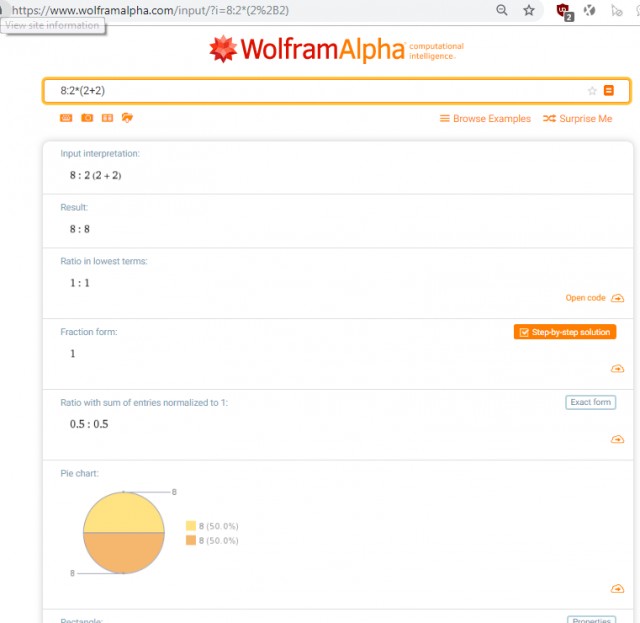Open Browse Examples
This screenshot has width=640, height=623.
coord(485,118)
